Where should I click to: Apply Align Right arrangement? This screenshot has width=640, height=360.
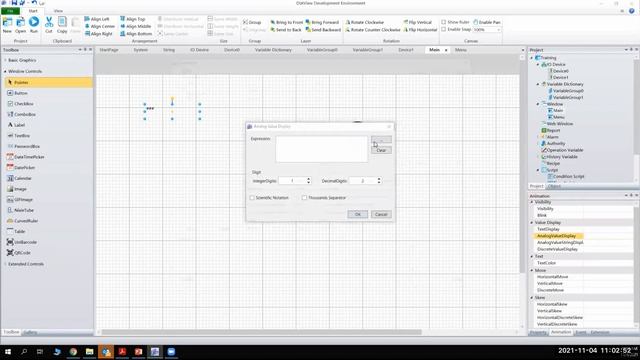coord(99,33)
